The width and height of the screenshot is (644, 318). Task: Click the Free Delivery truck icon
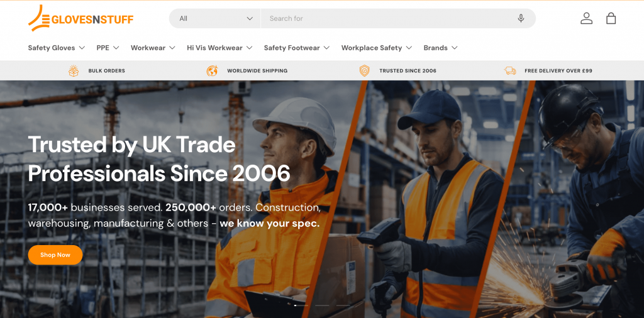coord(510,70)
